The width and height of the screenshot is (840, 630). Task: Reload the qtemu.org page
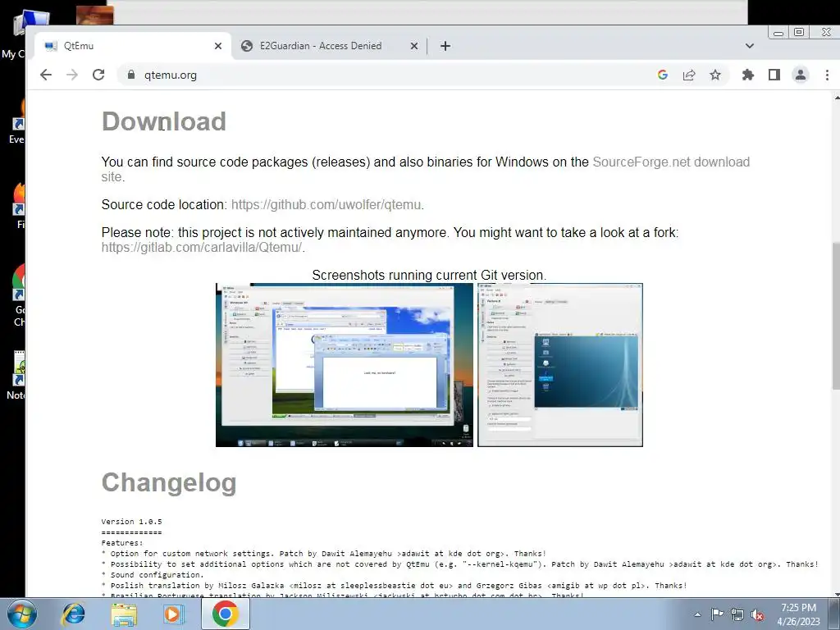(98, 75)
